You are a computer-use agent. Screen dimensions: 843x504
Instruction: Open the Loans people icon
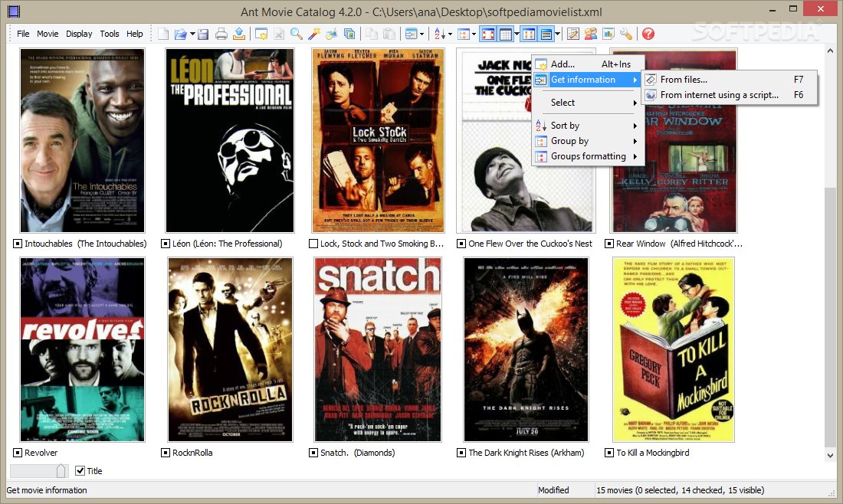point(591,34)
